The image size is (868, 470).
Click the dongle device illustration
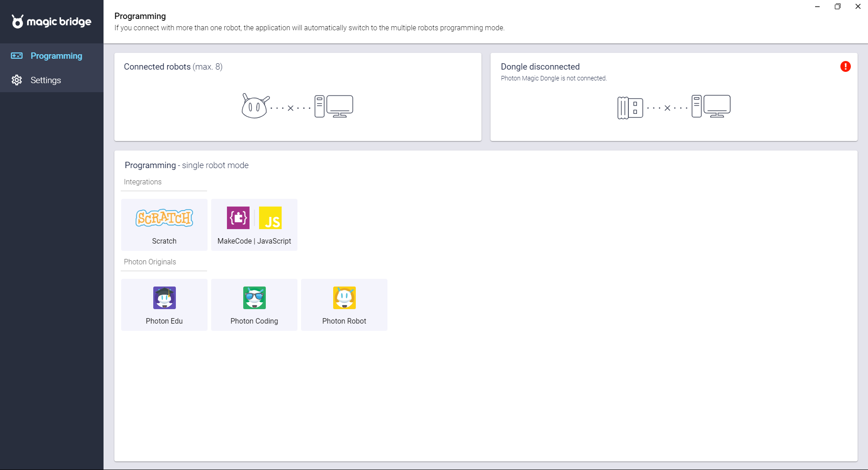(x=630, y=108)
